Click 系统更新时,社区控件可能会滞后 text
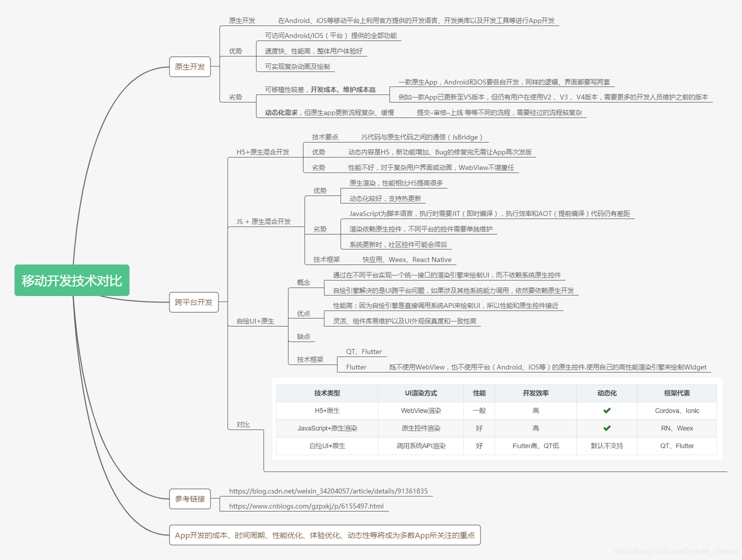Image resolution: width=742 pixels, height=560 pixels. tap(398, 244)
